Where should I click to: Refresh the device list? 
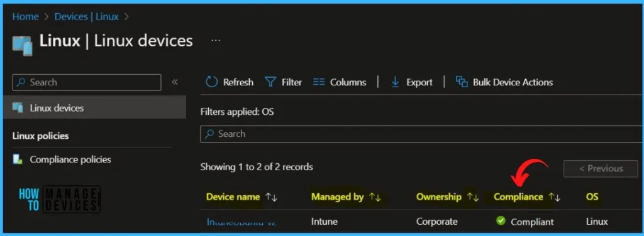(229, 82)
